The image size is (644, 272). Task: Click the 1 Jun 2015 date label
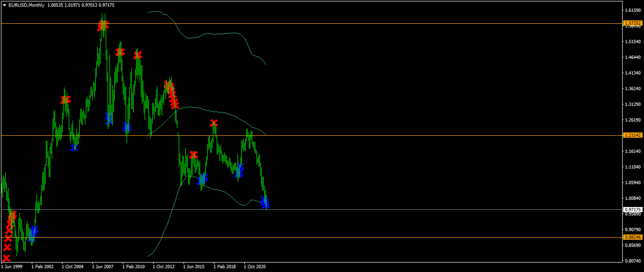click(194, 267)
